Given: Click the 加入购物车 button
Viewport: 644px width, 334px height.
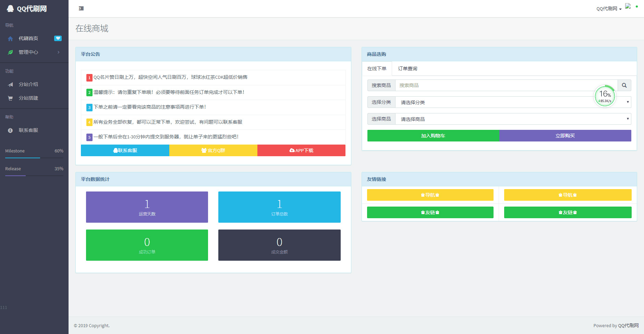Looking at the screenshot, I should pyautogui.click(x=433, y=136).
